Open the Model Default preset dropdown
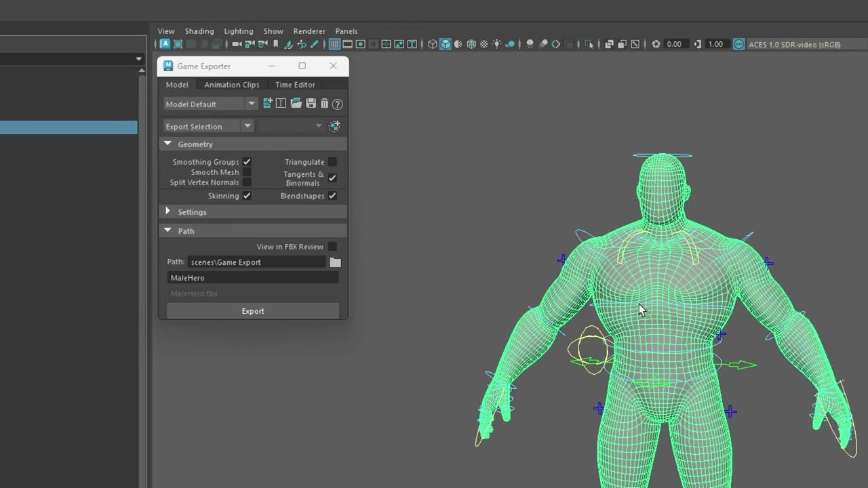The width and height of the screenshot is (868, 488). coord(210,104)
